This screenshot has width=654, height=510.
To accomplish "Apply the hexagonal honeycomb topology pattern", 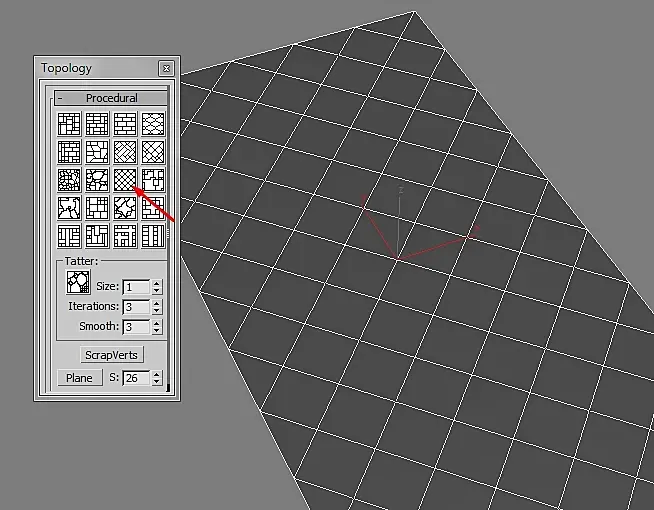I will click(x=153, y=123).
